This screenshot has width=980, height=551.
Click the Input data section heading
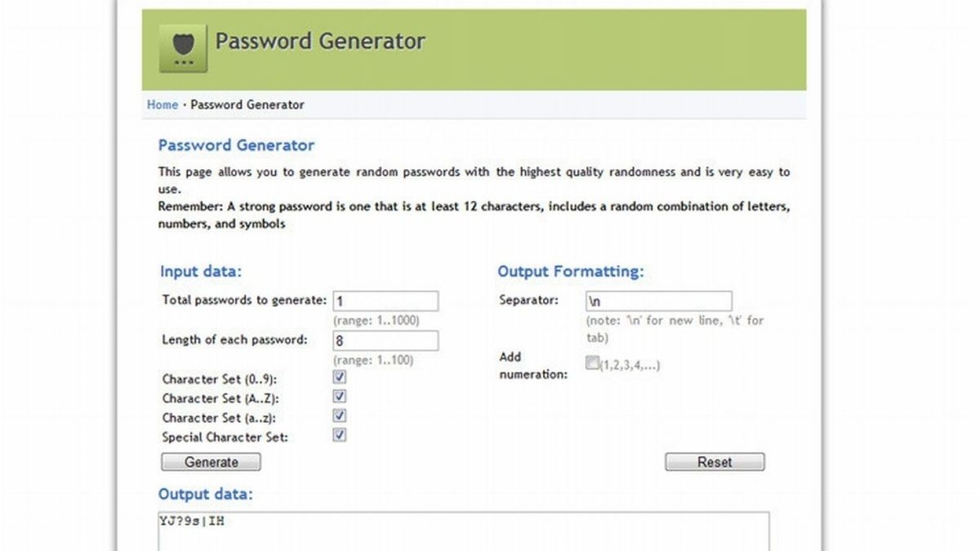point(201,272)
